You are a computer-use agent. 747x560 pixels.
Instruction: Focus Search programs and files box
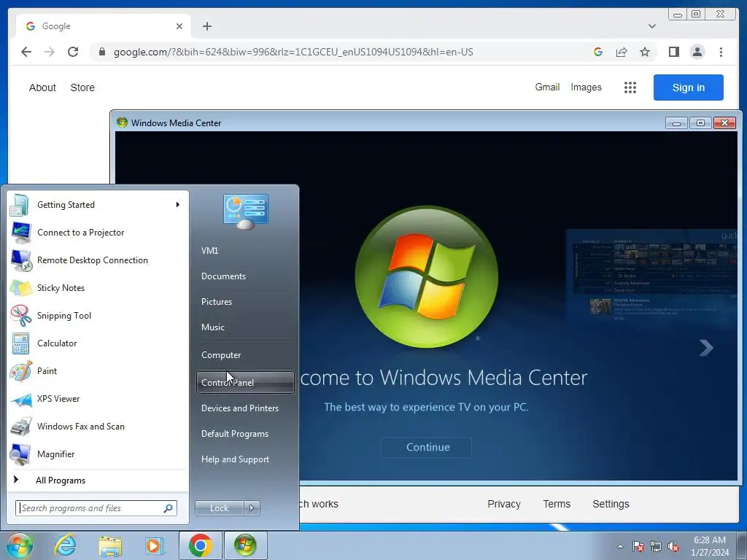(x=96, y=508)
